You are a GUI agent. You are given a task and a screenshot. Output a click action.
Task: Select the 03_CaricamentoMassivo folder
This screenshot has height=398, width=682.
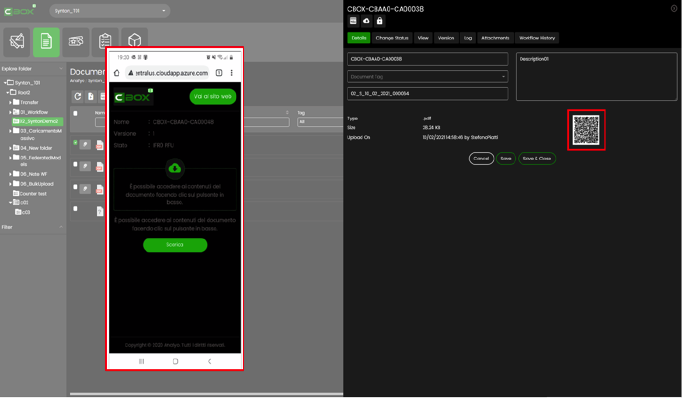pos(37,134)
